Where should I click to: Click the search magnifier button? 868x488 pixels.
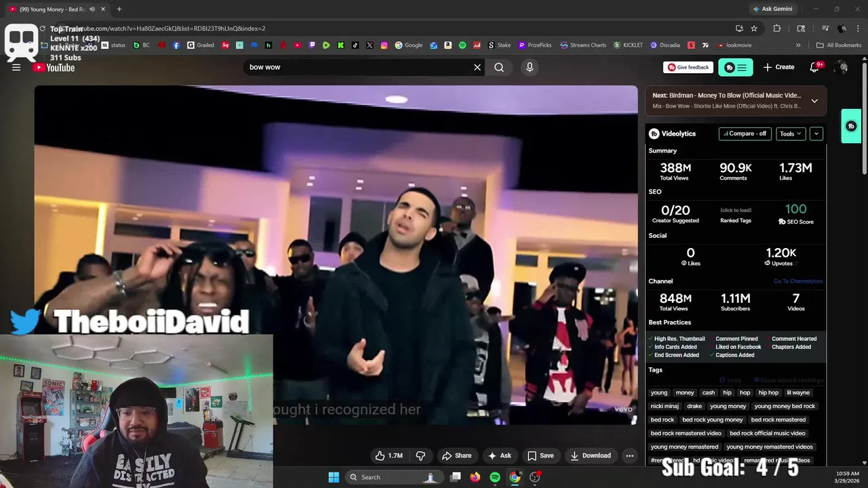[x=499, y=67]
